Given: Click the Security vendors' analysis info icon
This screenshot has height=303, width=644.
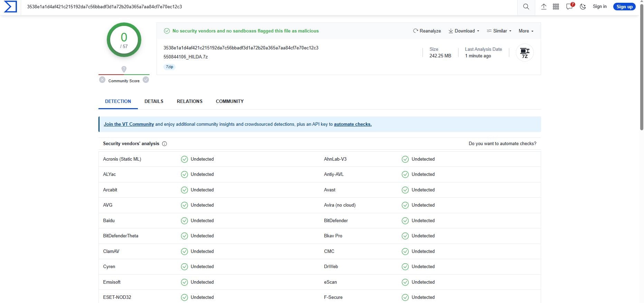Looking at the screenshot, I should pos(164,144).
